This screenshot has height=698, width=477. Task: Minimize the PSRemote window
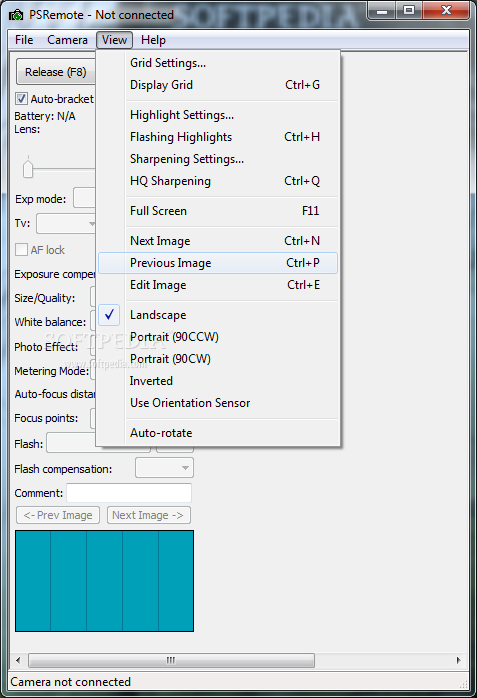click(x=382, y=11)
